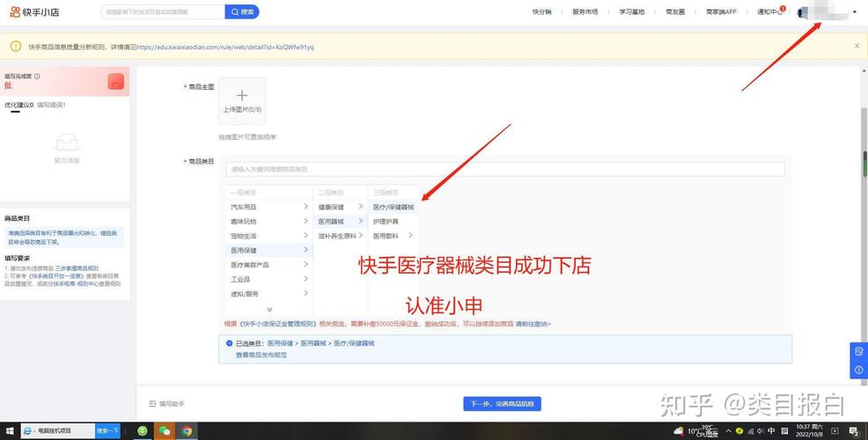The height and width of the screenshot is (440, 868).
Task: Open the 三步掌握商品规则 link
Action: [x=77, y=268]
